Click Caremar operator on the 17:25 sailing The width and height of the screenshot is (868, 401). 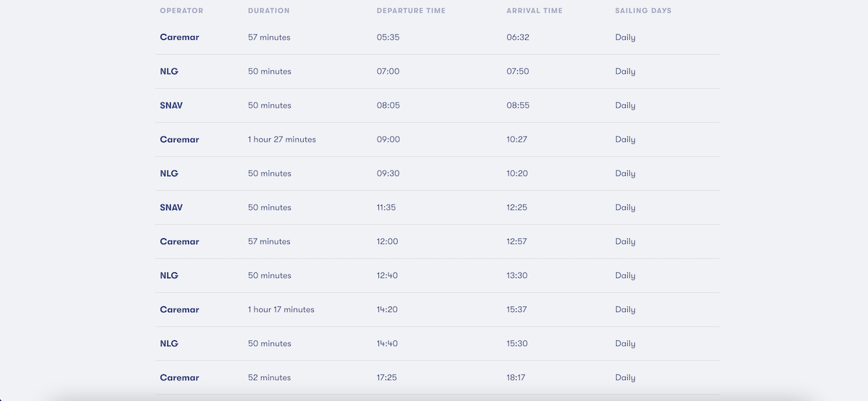(x=179, y=377)
